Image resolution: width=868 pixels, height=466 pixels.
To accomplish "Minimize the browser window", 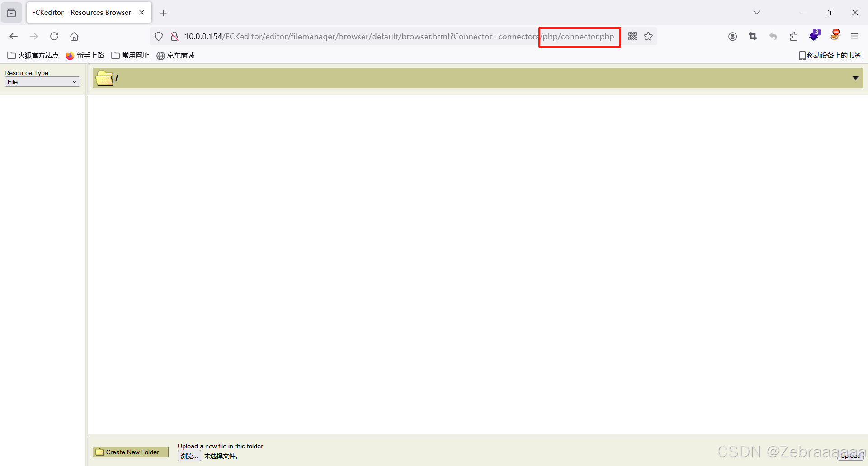I will [x=804, y=13].
